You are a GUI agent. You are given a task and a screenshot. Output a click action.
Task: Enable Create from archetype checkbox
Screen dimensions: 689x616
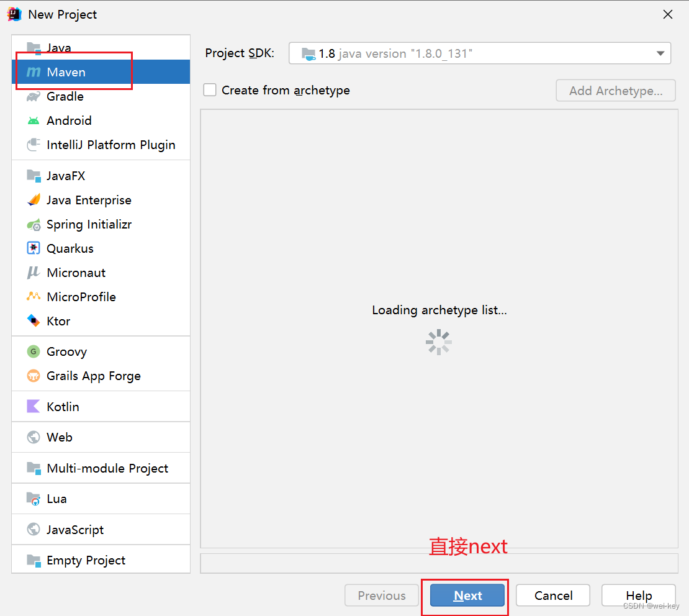[210, 89]
